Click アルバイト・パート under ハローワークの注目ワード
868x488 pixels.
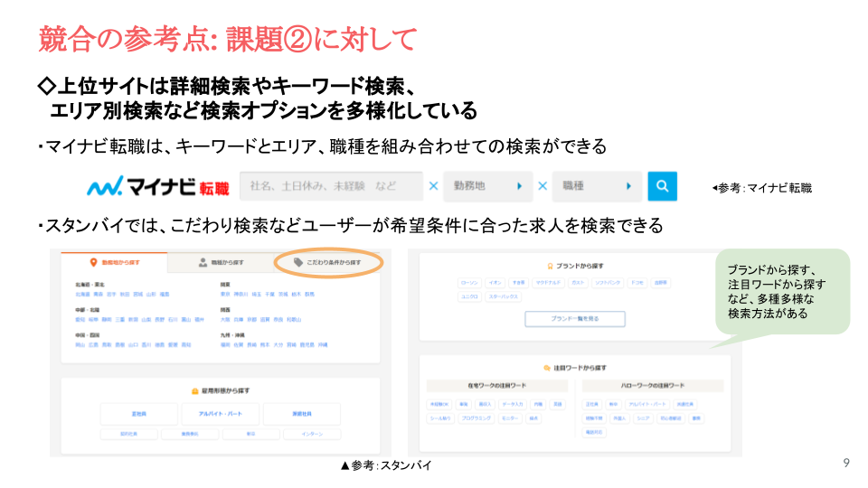647,405
